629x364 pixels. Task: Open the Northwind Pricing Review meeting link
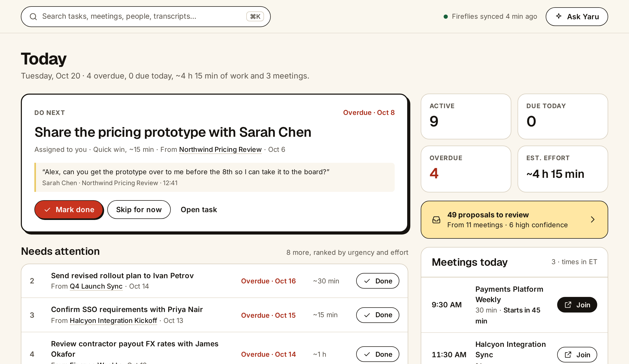(220, 149)
